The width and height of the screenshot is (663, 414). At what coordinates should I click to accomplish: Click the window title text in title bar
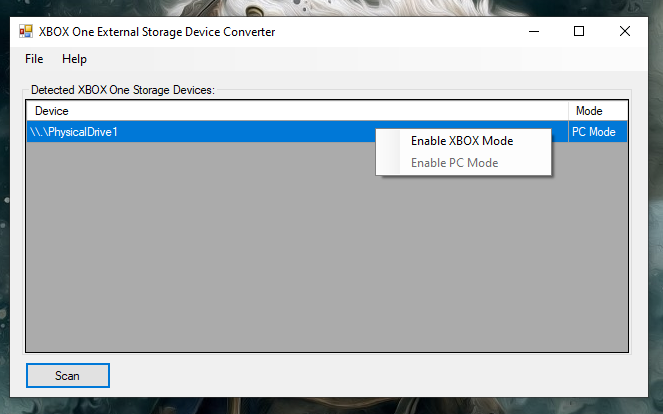click(x=157, y=32)
